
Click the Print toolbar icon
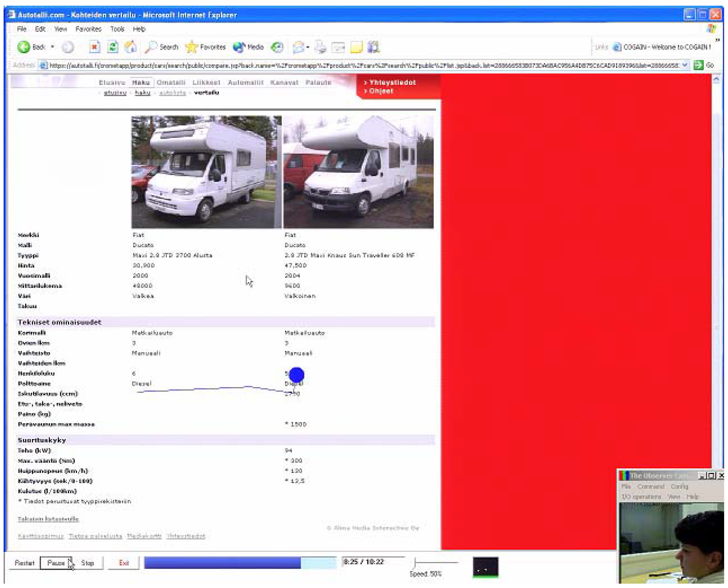coord(320,47)
